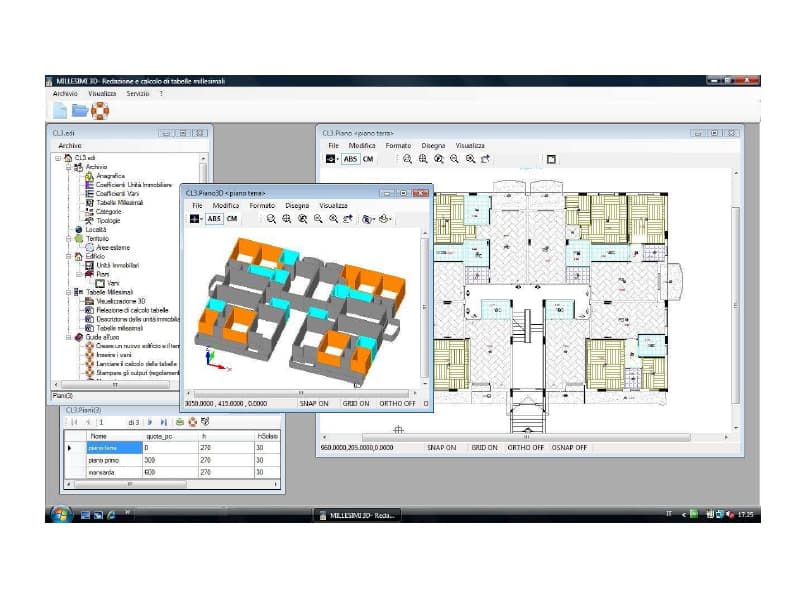Open the Windows Start orb
The image size is (800, 600).
(x=60, y=514)
